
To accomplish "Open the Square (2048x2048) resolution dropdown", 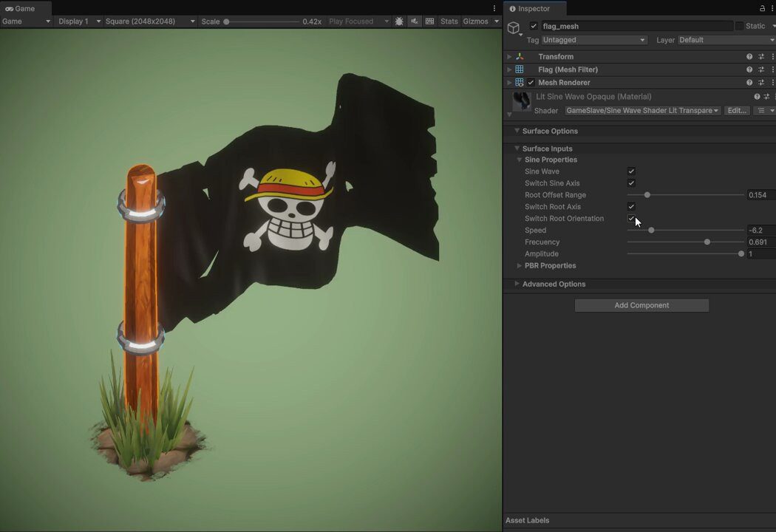I will pyautogui.click(x=150, y=21).
